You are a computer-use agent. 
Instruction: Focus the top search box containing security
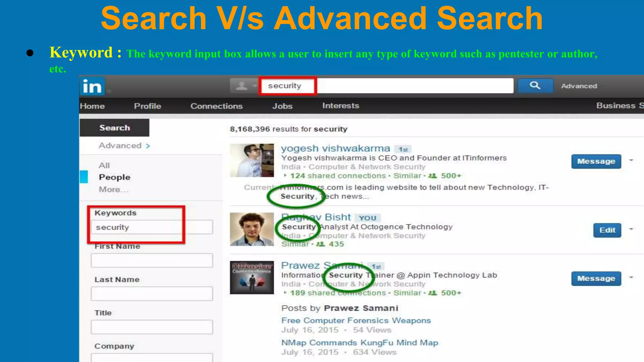(386, 85)
